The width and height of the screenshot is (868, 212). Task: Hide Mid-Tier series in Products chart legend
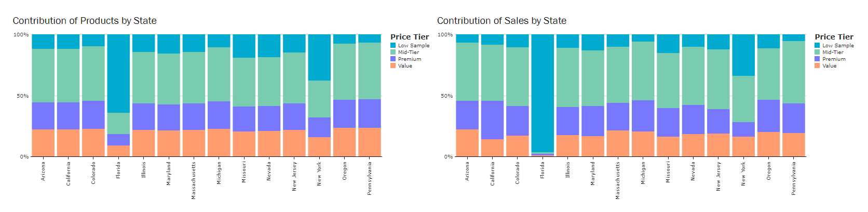point(408,52)
